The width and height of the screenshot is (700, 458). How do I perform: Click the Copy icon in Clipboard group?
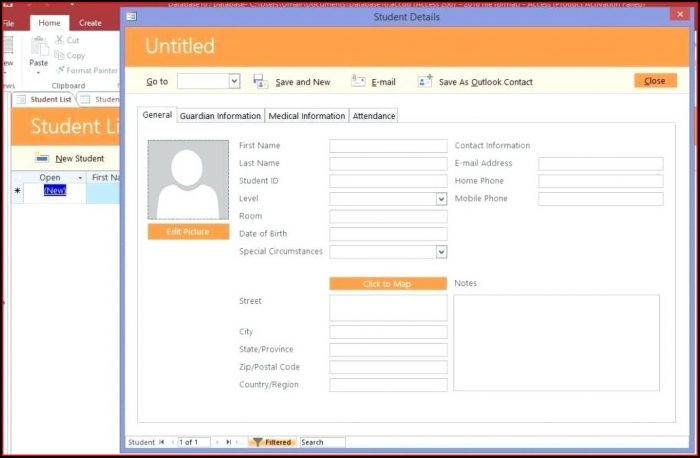[x=59, y=55]
